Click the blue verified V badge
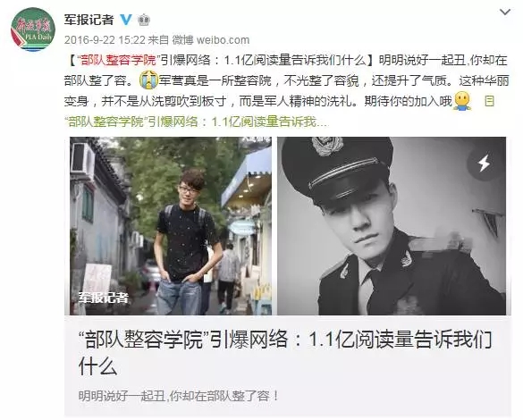 pyautogui.click(x=126, y=20)
